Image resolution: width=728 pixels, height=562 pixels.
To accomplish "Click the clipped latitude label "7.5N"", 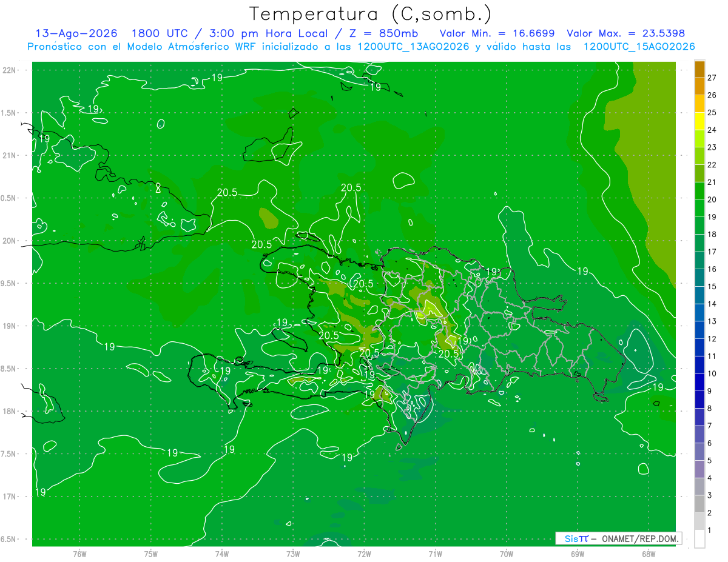I will click(8, 454).
